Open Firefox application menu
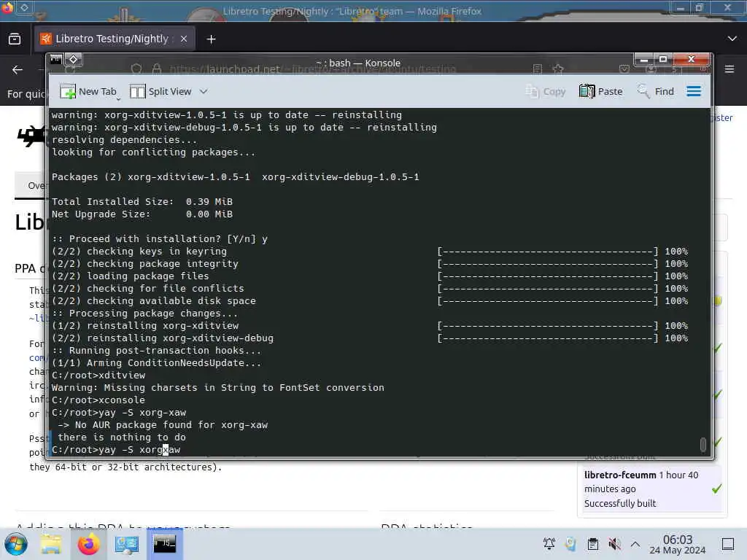 [x=729, y=69]
